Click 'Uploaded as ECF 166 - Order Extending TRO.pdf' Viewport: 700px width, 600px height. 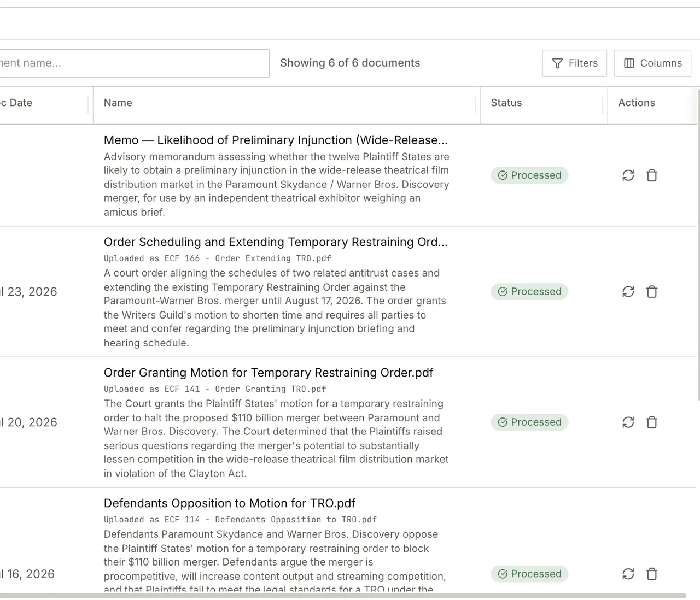pyautogui.click(x=218, y=258)
